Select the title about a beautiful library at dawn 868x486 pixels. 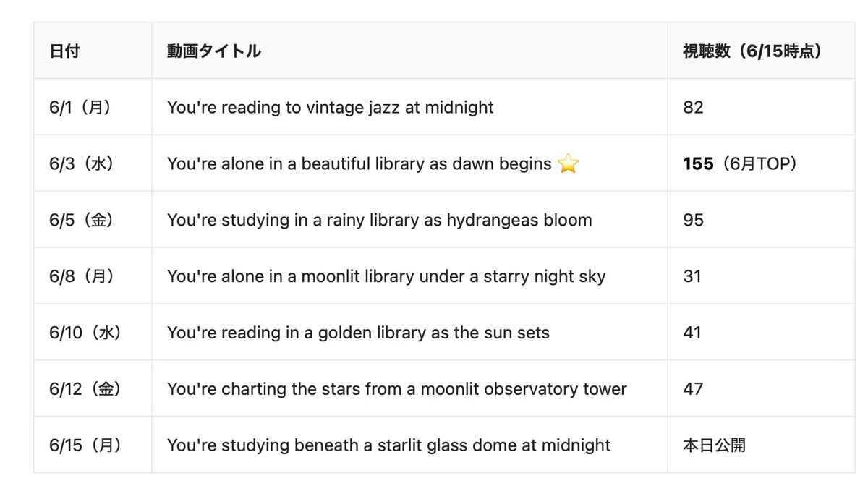point(359,164)
